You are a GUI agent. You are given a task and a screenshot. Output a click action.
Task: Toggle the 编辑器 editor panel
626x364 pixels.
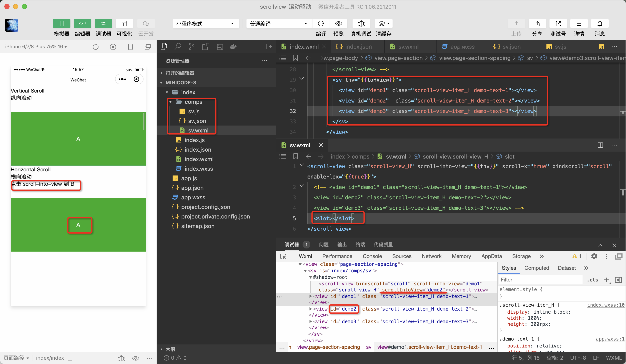pyautogui.click(x=82, y=24)
